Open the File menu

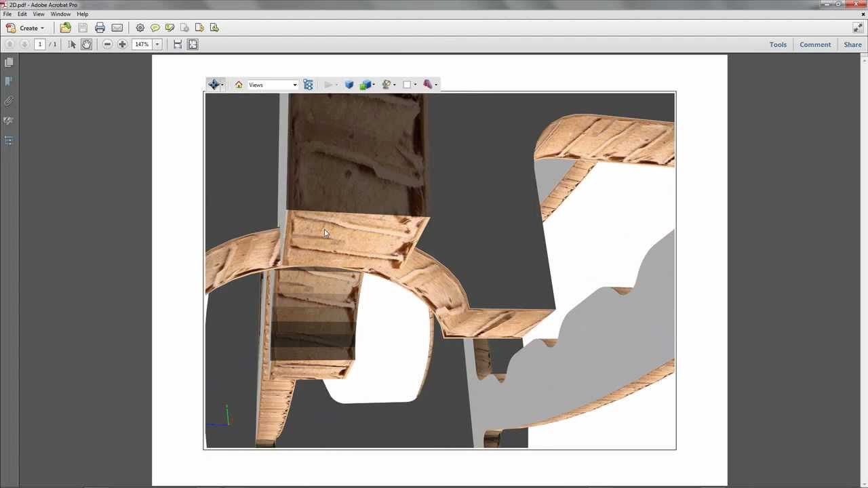tap(7, 14)
